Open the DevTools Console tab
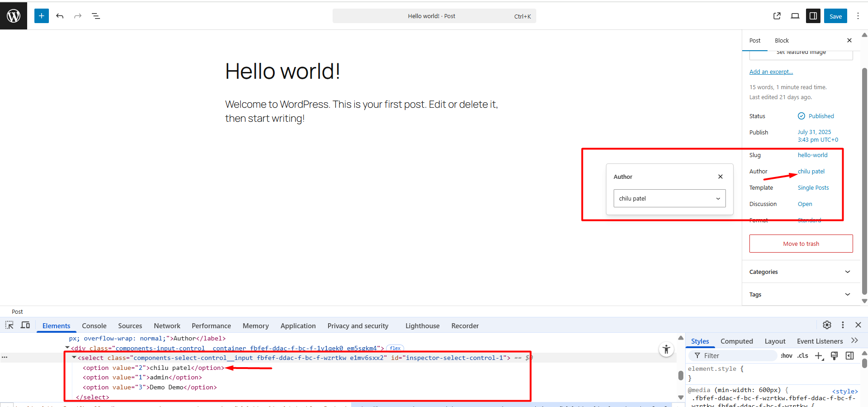The height and width of the screenshot is (407, 868). (x=94, y=326)
